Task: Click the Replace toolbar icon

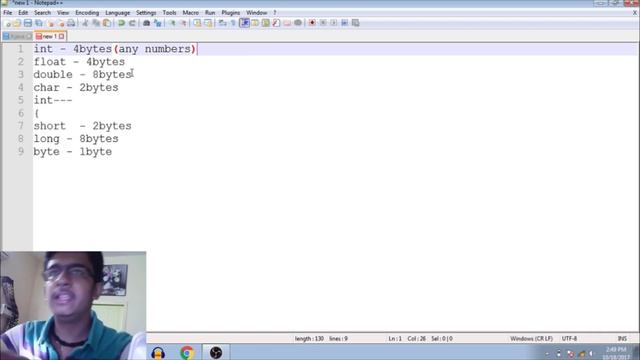Action: point(158,23)
